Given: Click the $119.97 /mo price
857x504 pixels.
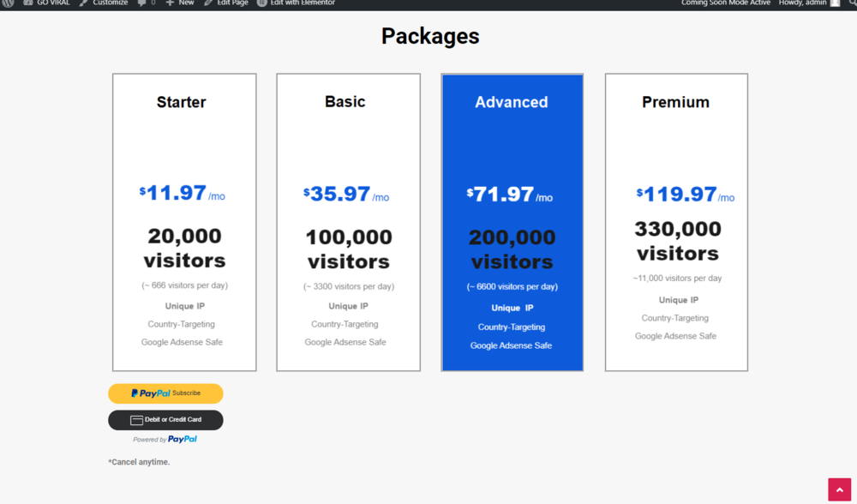Looking at the screenshot, I should click(686, 195).
